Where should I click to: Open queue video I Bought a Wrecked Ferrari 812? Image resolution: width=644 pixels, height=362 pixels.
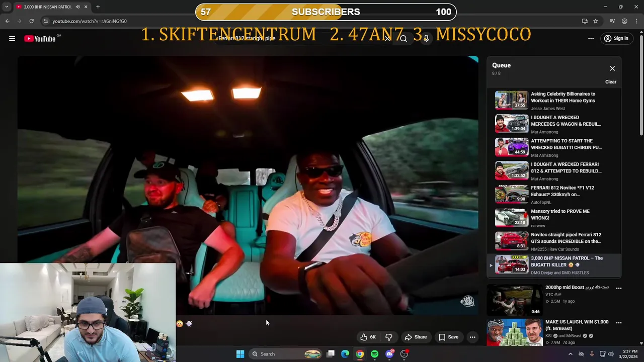553,171
